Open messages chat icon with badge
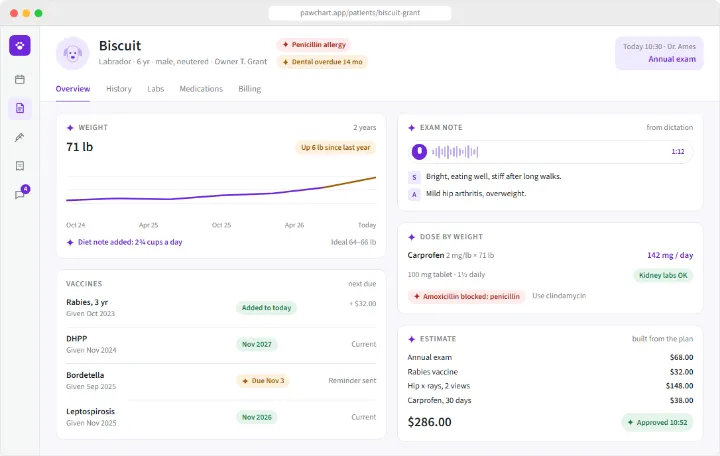The width and height of the screenshot is (720, 456). click(x=21, y=193)
